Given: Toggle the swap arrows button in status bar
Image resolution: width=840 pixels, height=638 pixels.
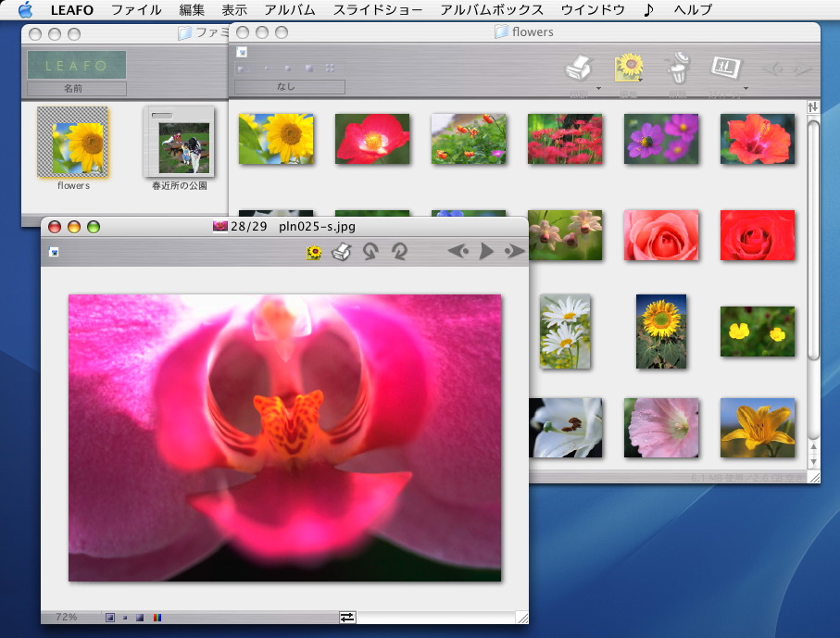Looking at the screenshot, I should point(347,617).
